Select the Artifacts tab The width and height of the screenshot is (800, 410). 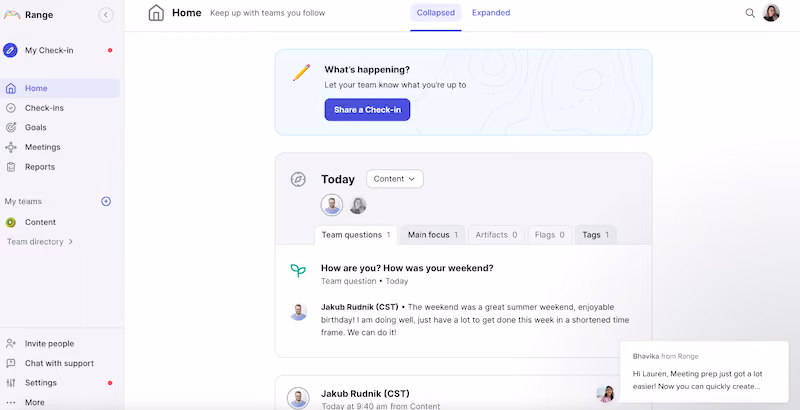pos(496,235)
